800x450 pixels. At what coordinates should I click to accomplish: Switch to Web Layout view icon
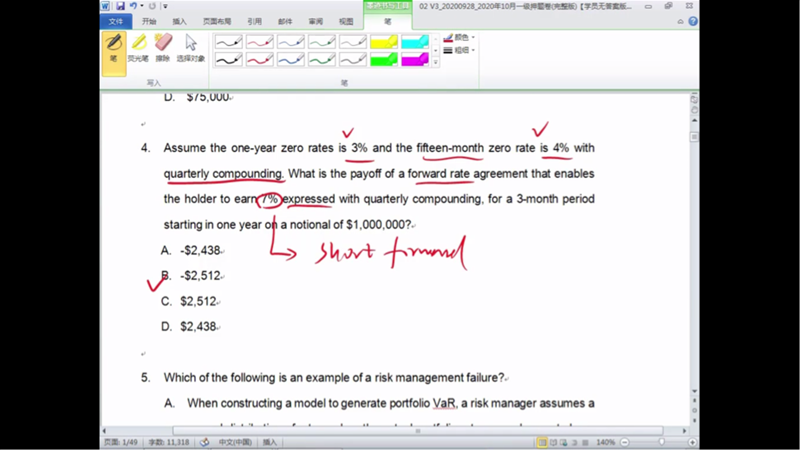[563, 442]
